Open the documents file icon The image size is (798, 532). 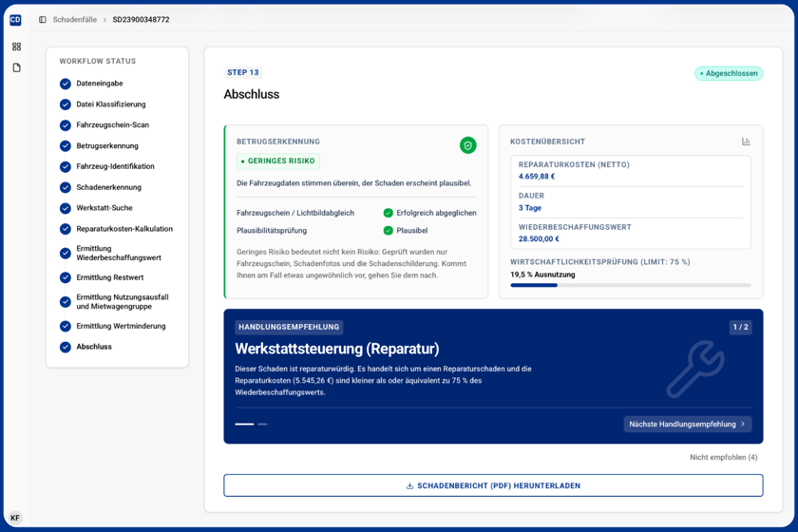tap(16, 67)
